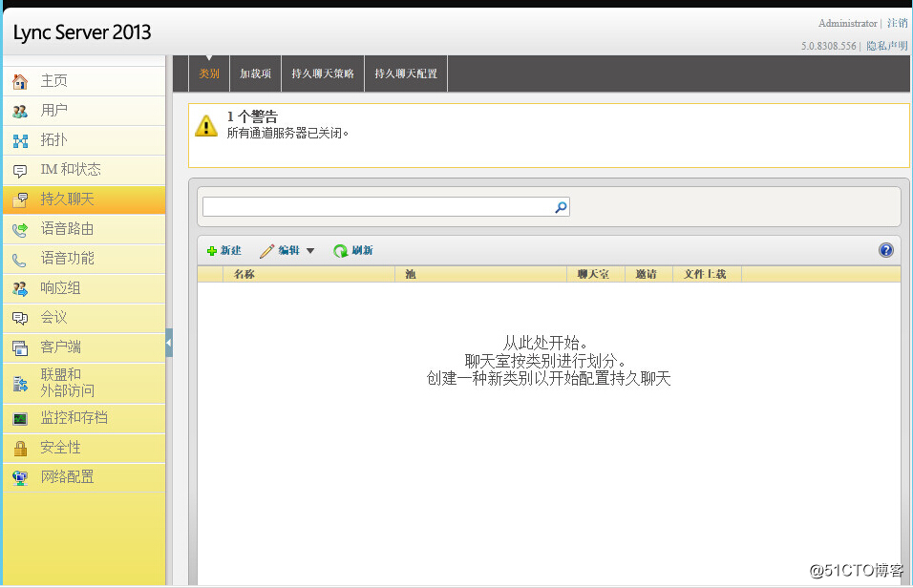
Task: Switch to the 持久聊天策略 tab
Action: 323,73
